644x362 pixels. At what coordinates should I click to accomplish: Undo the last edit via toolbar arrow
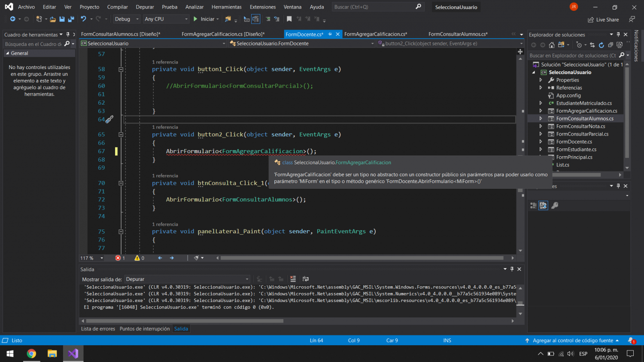(x=83, y=19)
